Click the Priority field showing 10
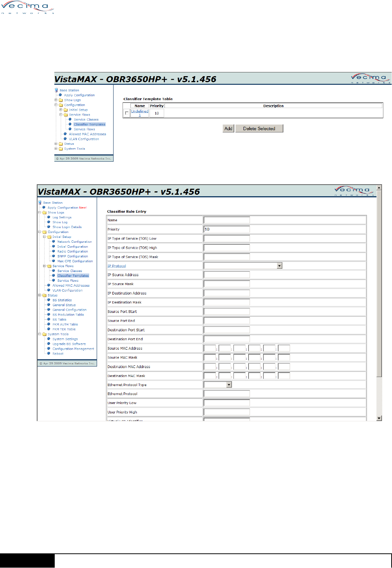The image size is (392, 568). point(227,229)
